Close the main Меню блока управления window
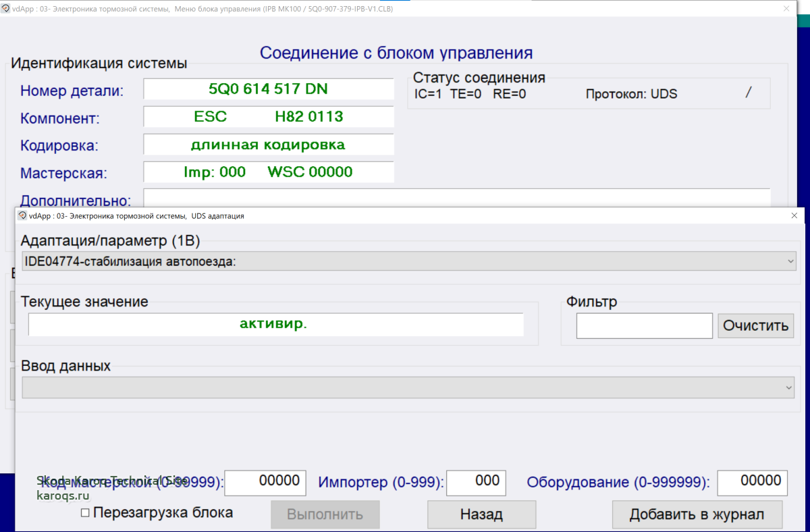This screenshot has width=810, height=532. 786,9
